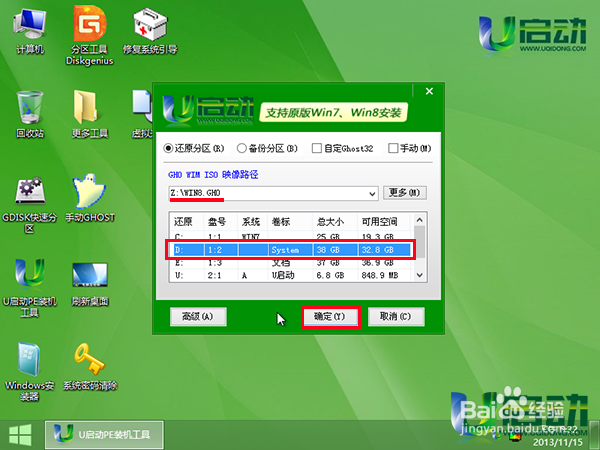The height and width of the screenshot is (450, 600).
Task: Click the 还原 column header
Action: coord(187,222)
